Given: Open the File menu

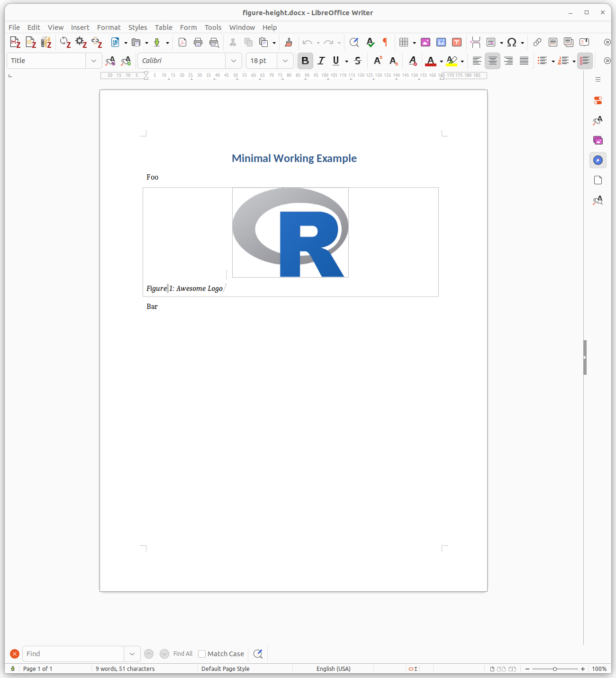Looking at the screenshot, I should click(x=14, y=27).
